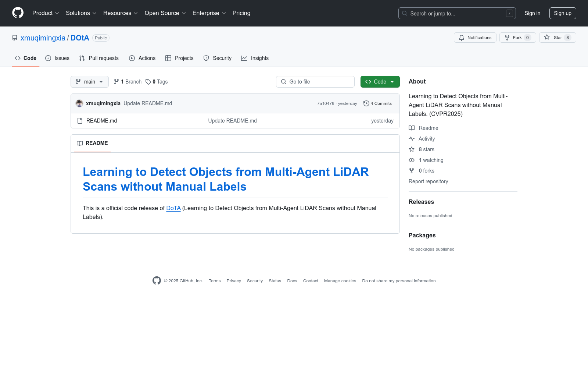Open the footer Status link
The width and height of the screenshot is (588, 368).
[275, 281]
